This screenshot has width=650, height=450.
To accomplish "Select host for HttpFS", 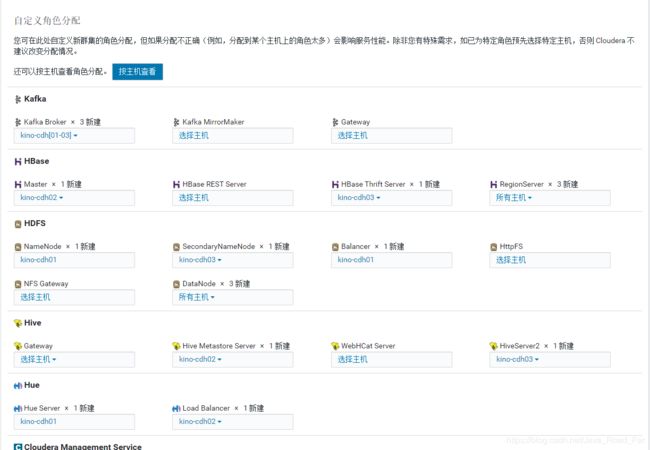I will [x=550, y=260].
